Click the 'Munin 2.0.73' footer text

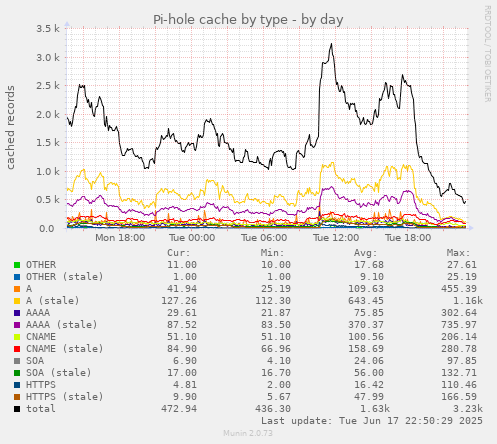[x=248, y=433]
